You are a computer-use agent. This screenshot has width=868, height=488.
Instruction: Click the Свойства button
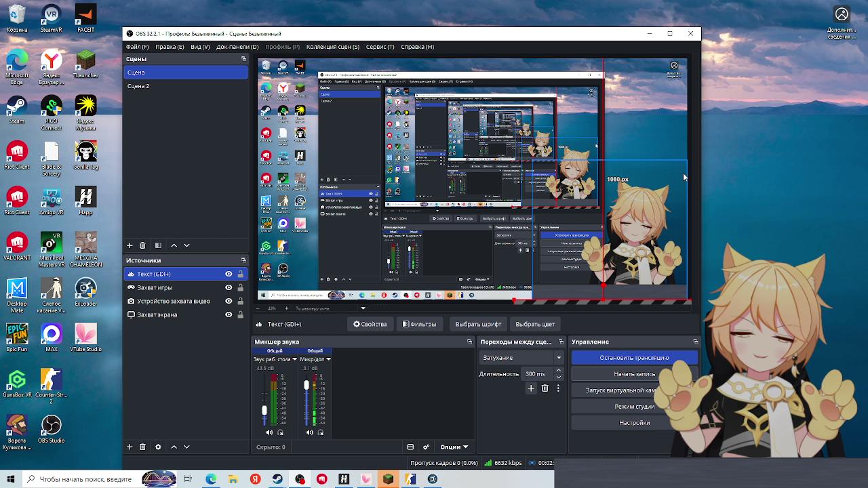370,324
